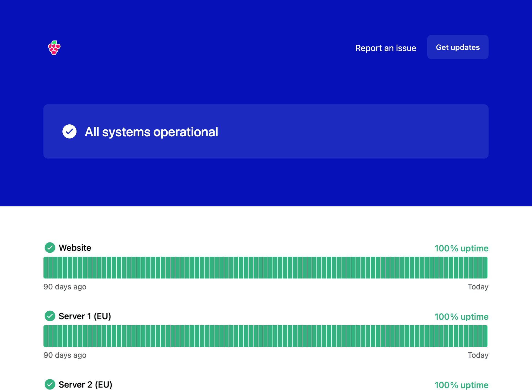Click the Today label under Server 1 (EU) chart
Viewport: 532px width, 392px height.
coord(478,355)
